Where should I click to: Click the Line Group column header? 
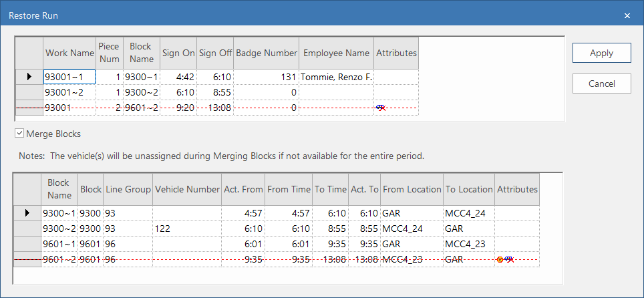pos(128,189)
